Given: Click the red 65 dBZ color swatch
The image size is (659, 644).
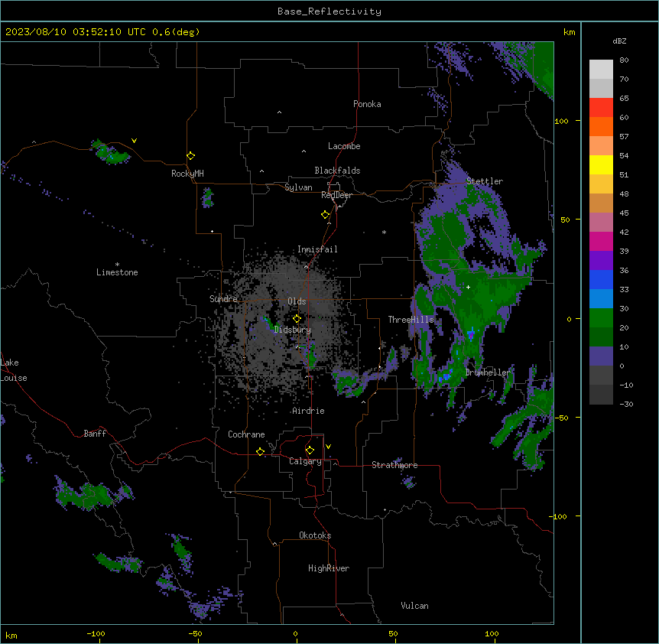Looking at the screenshot, I should [601, 108].
